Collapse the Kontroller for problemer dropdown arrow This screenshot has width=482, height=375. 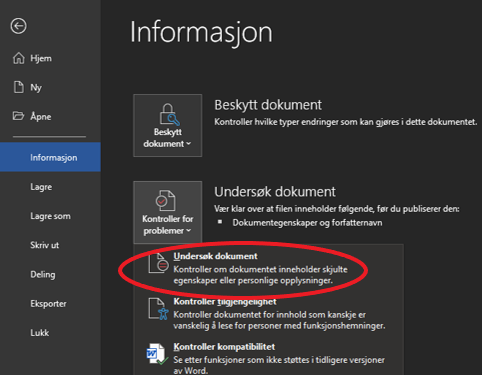pyautogui.click(x=189, y=231)
